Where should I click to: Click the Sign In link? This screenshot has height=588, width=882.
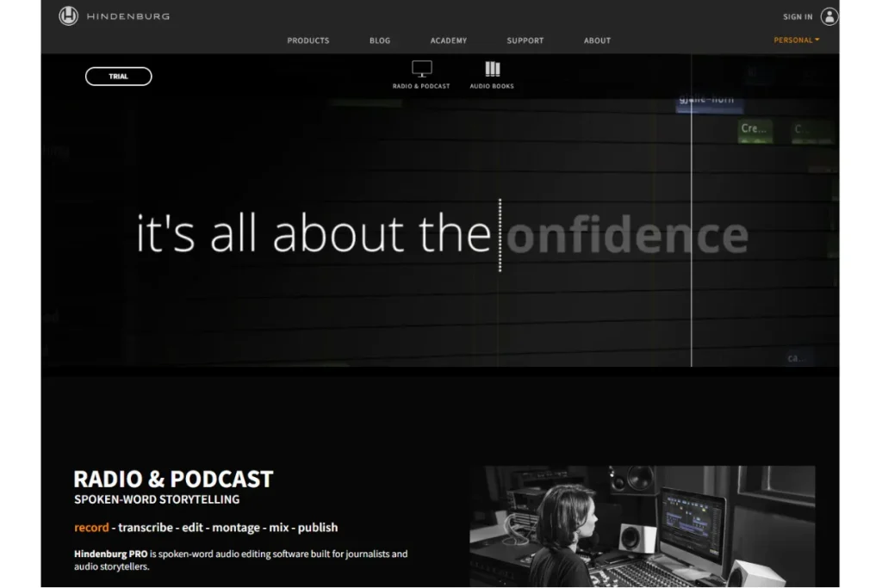798,17
